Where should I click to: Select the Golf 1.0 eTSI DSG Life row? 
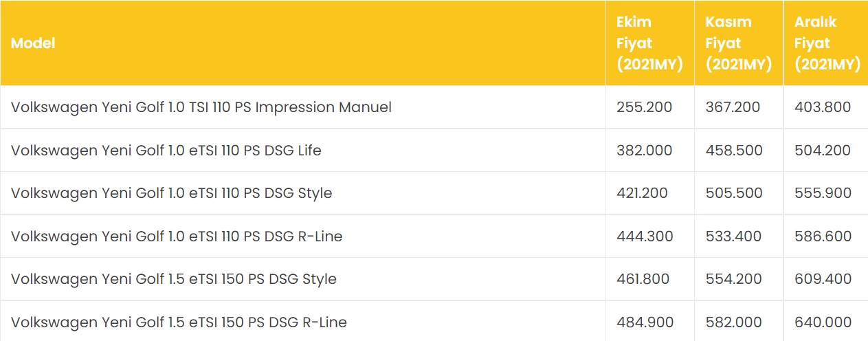click(166, 150)
